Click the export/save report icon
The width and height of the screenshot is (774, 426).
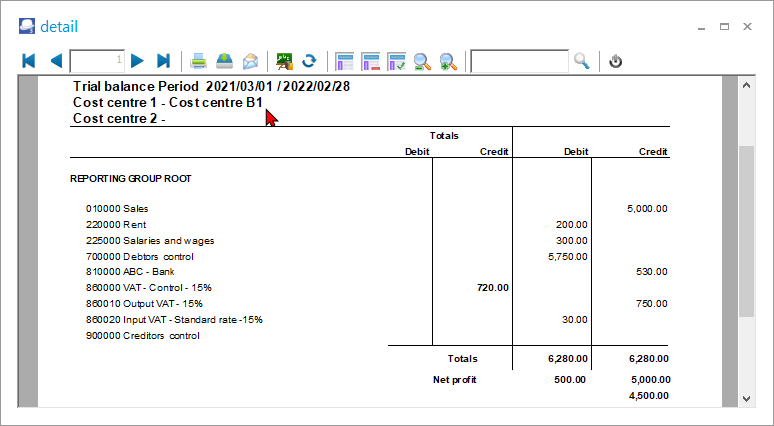coord(225,61)
